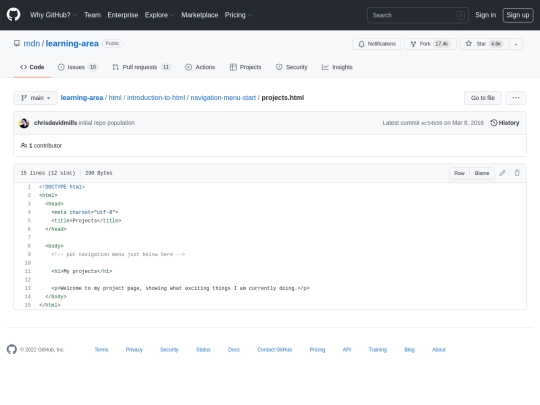Select line number 15 in code
The image size is (540, 405).
tap(28, 305)
